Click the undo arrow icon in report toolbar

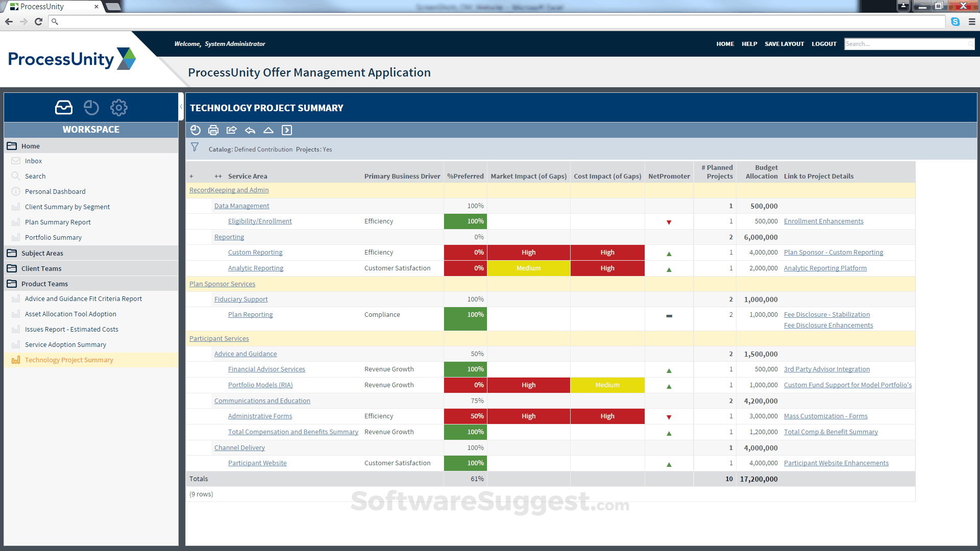[x=250, y=130]
